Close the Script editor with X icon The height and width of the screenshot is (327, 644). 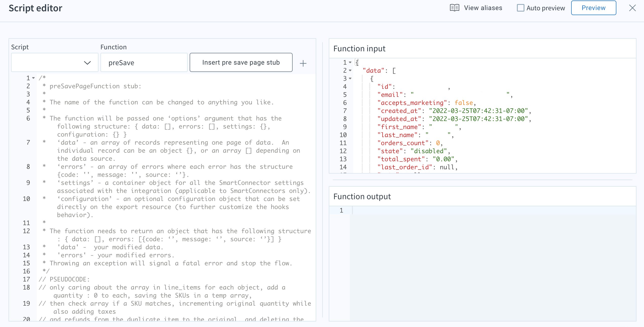[632, 8]
